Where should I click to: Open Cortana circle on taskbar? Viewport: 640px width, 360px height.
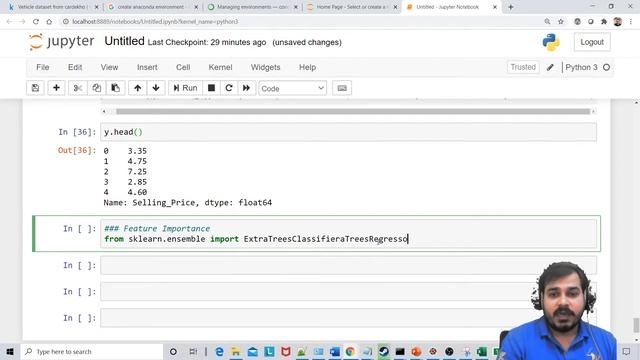pos(173,351)
